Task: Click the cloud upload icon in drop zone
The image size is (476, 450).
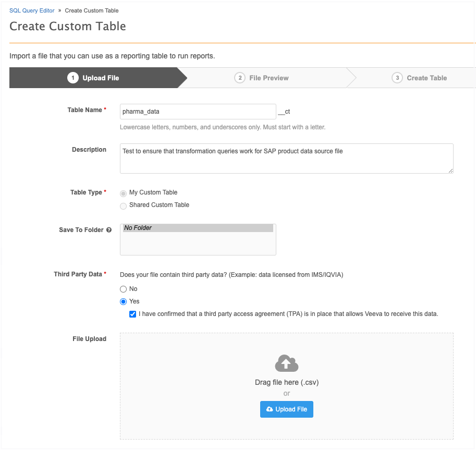Action: (x=286, y=363)
